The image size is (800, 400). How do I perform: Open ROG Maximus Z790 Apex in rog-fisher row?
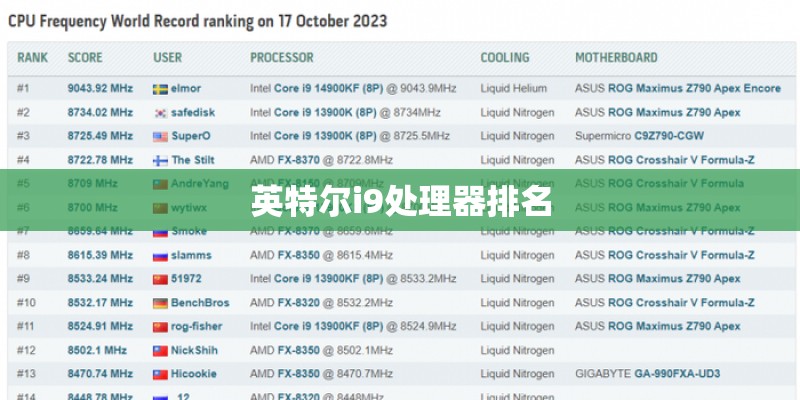674,326
